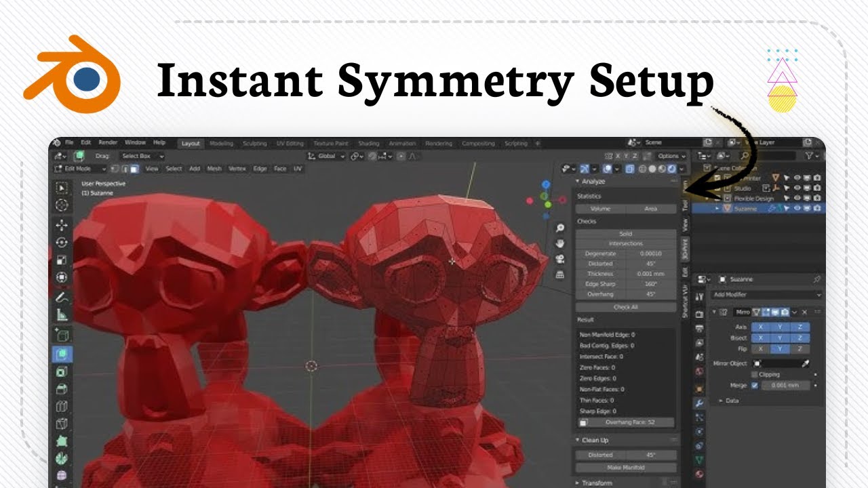Click the pan view hand icon
This screenshot has width=868, height=488.
pos(560,244)
